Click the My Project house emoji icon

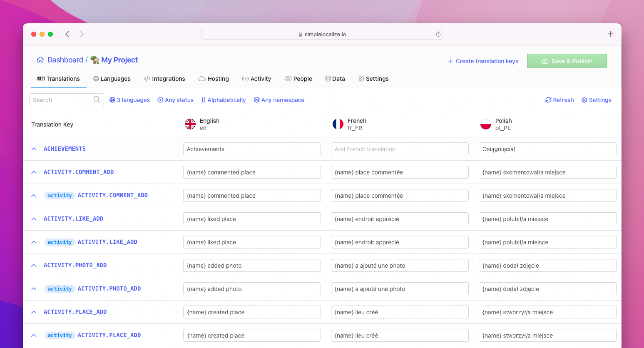[95, 60]
